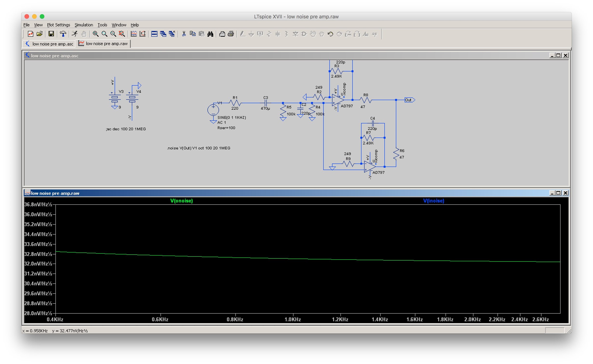
Task: Tile the windows with the Tile icon
Action: [x=154, y=34]
